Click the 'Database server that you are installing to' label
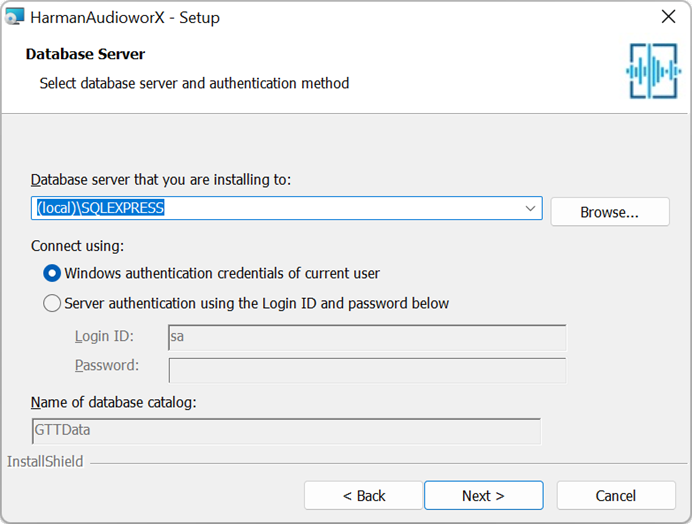692x524 pixels. click(x=161, y=180)
